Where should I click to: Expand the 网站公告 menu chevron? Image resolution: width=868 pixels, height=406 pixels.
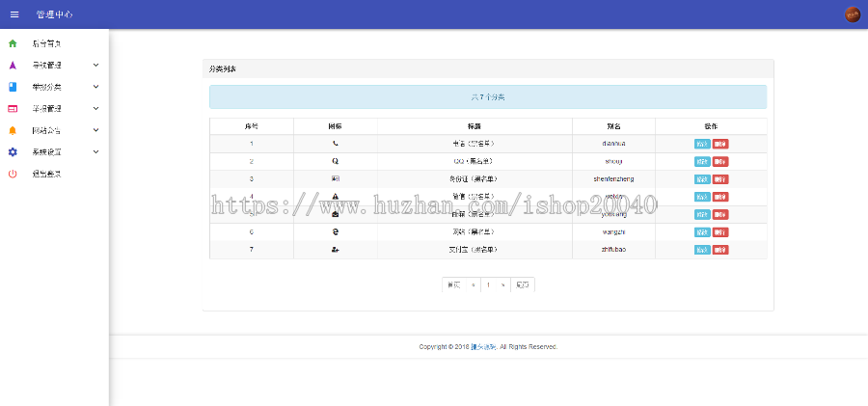[x=95, y=130]
